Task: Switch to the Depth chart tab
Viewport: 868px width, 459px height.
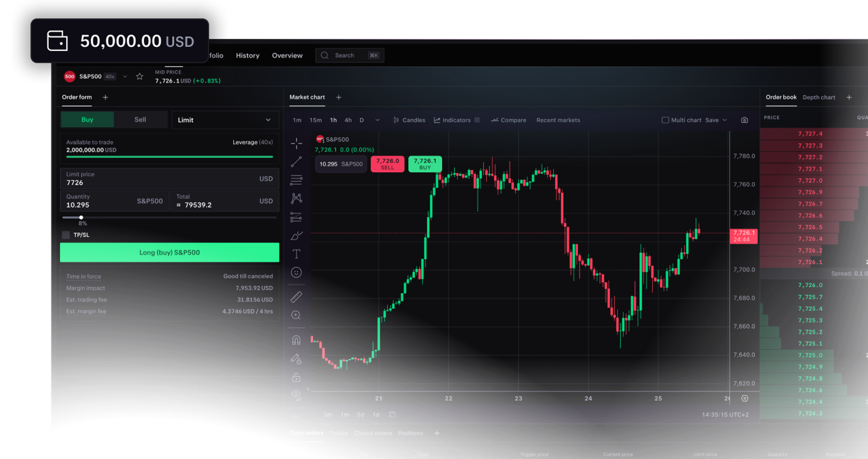Action: (819, 97)
